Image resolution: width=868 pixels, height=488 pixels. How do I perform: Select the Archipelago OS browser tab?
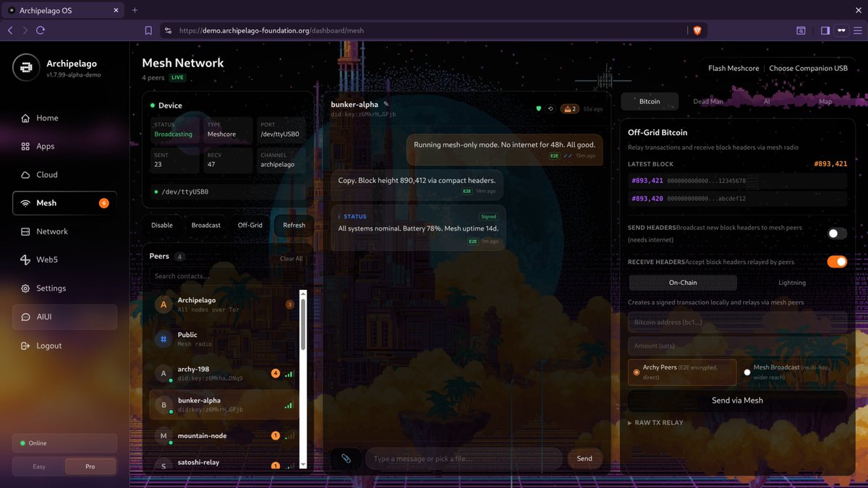pyautogui.click(x=64, y=10)
